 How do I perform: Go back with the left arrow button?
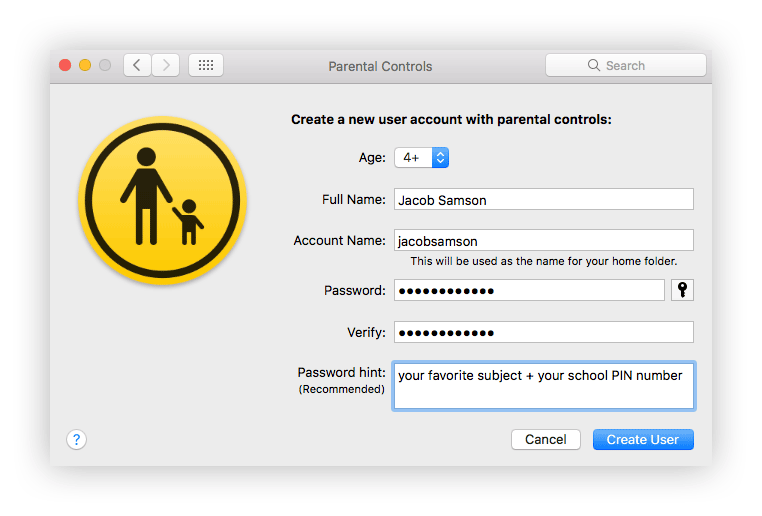pyautogui.click(x=137, y=65)
